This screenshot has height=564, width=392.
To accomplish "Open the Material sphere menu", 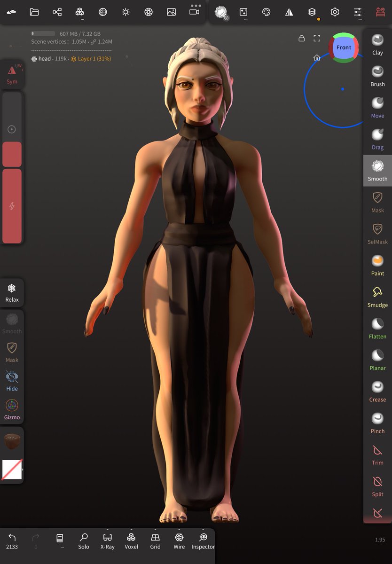I will 102,12.
